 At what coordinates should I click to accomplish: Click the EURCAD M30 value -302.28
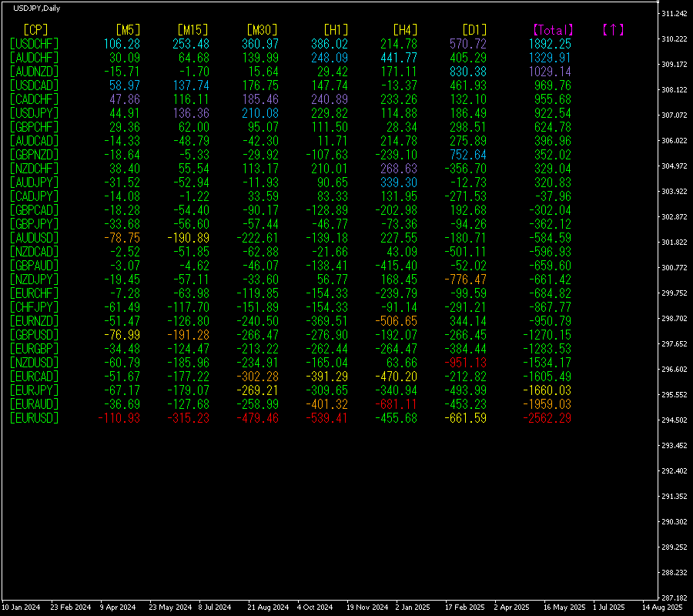[x=257, y=377]
